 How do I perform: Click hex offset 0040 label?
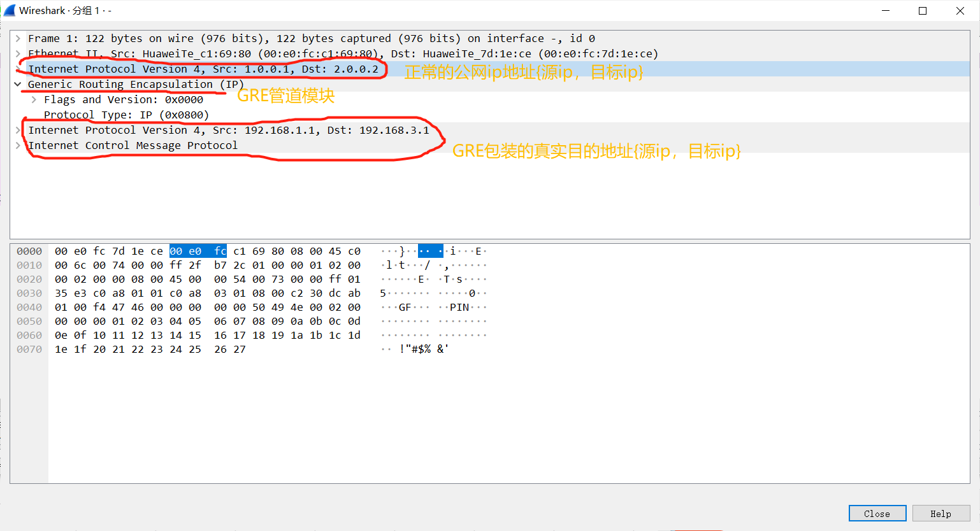29,307
